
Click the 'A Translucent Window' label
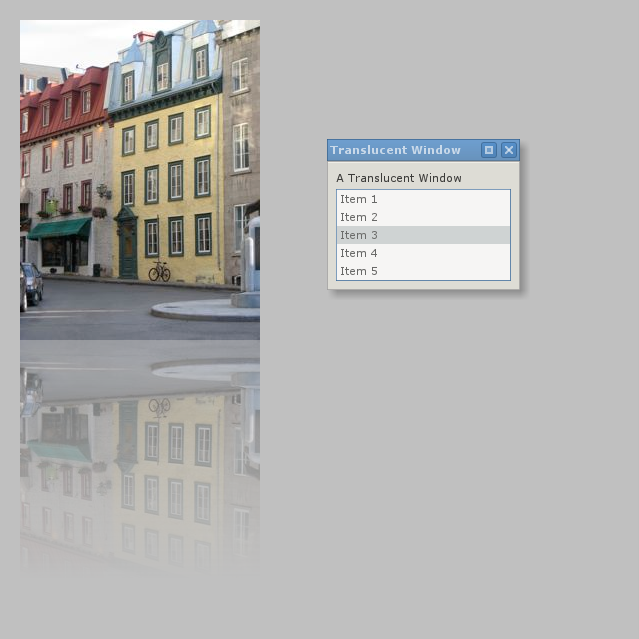click(x=399, y=178)
